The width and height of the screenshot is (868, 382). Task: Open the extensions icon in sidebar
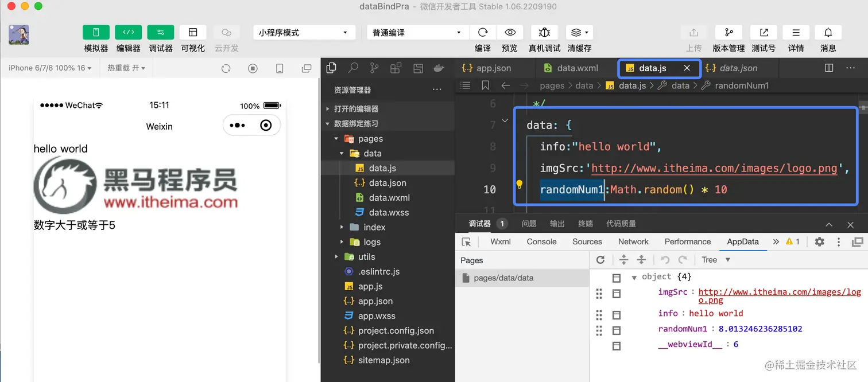396,68
